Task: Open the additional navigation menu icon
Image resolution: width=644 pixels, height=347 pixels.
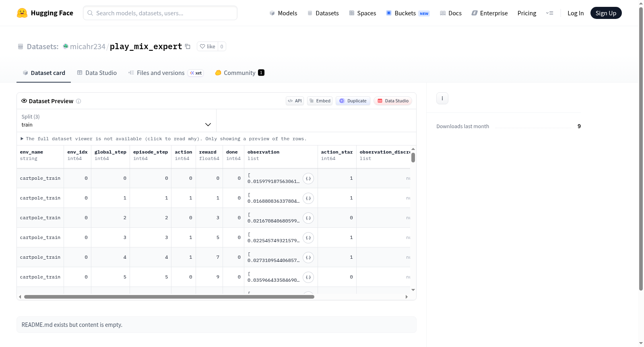Action: click(x=549, y=13)
